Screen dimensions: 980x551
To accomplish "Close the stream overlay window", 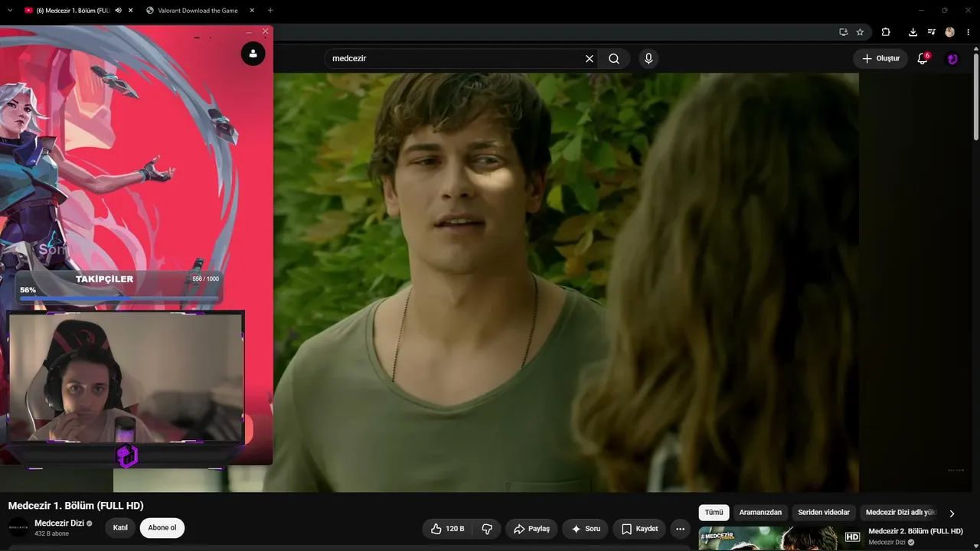I will 265,31.
